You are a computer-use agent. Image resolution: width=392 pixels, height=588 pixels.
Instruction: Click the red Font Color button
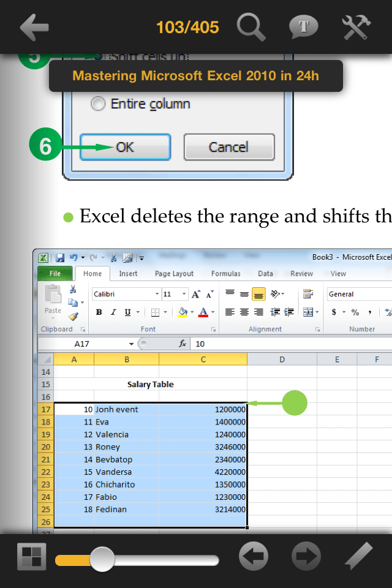(x=203, y=312)
